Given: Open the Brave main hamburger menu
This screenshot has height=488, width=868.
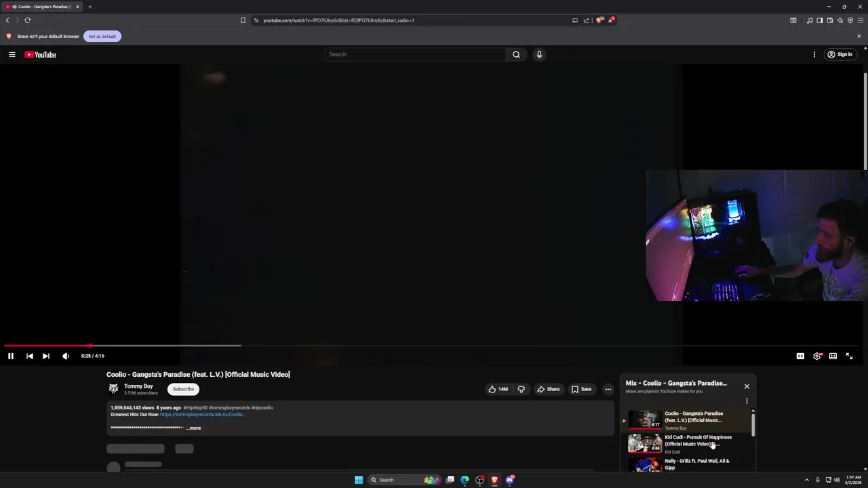Looking at the screenshot, I should [x=861, y=20].
